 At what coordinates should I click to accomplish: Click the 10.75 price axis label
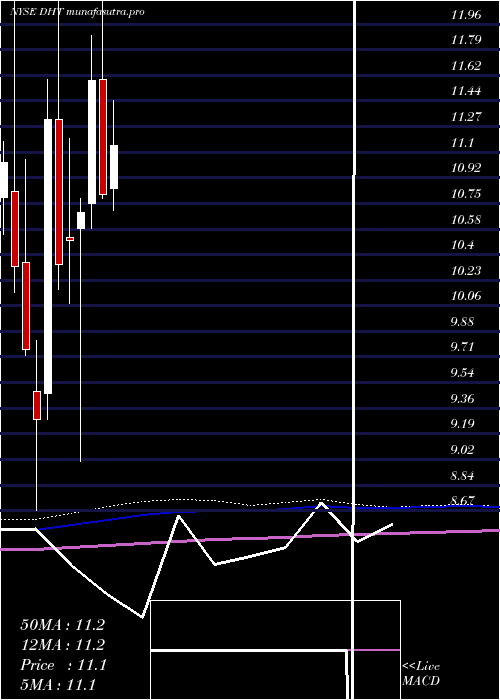tap(466, 194)
